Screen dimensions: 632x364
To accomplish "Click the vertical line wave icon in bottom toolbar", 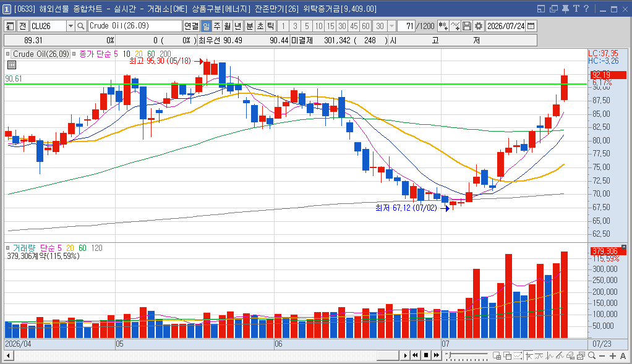I will pos(549,356).
